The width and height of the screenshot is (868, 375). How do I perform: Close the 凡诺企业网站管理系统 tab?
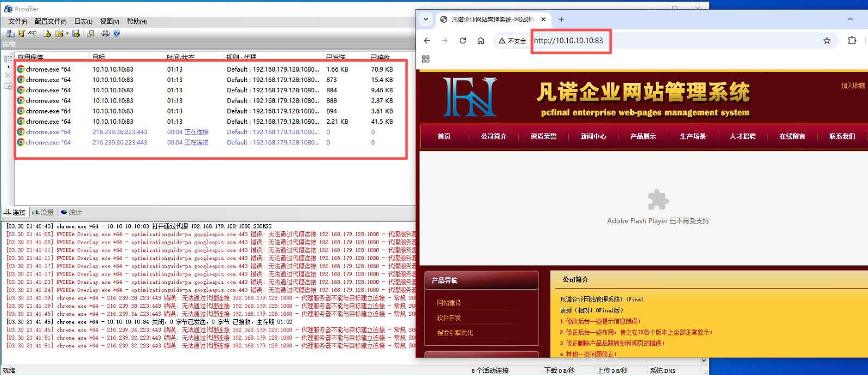coord(543,19)
